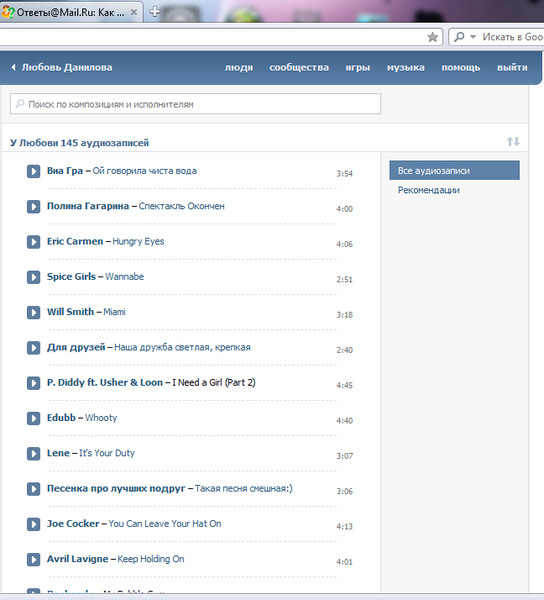
Task: Open search engine dropdown arrow
Action: (x=473, y=37)
